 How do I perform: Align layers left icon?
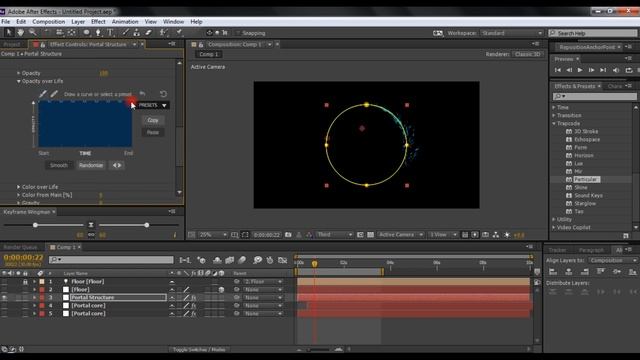tap(553, 271)
